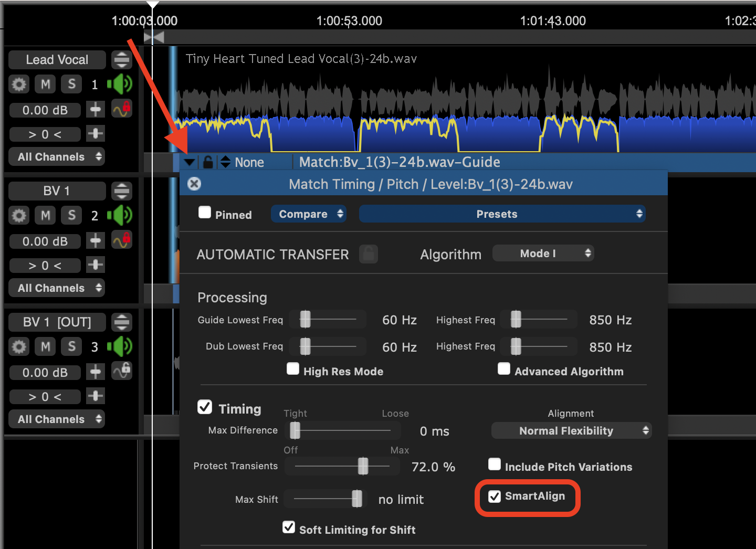Enable High Res Mode checkbox

coord(293,369)
